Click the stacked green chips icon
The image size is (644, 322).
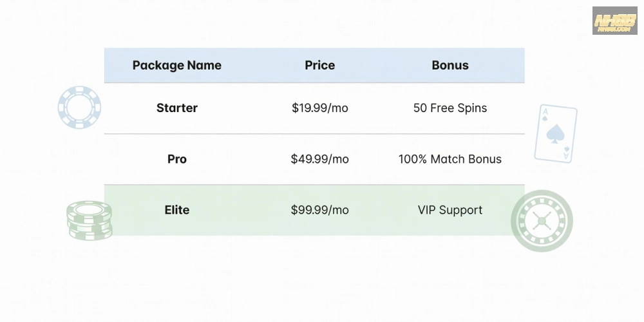(90, 220)
